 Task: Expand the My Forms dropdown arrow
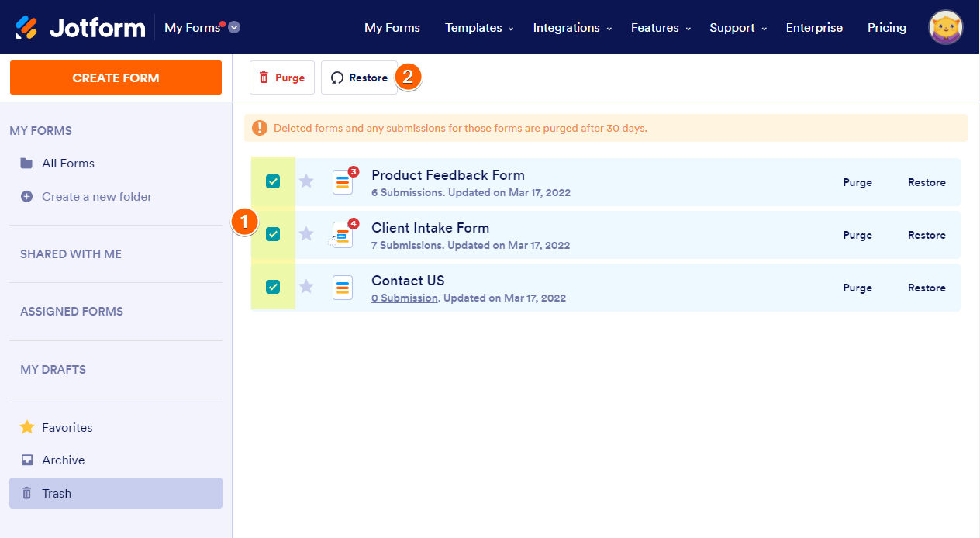[234, 27]
